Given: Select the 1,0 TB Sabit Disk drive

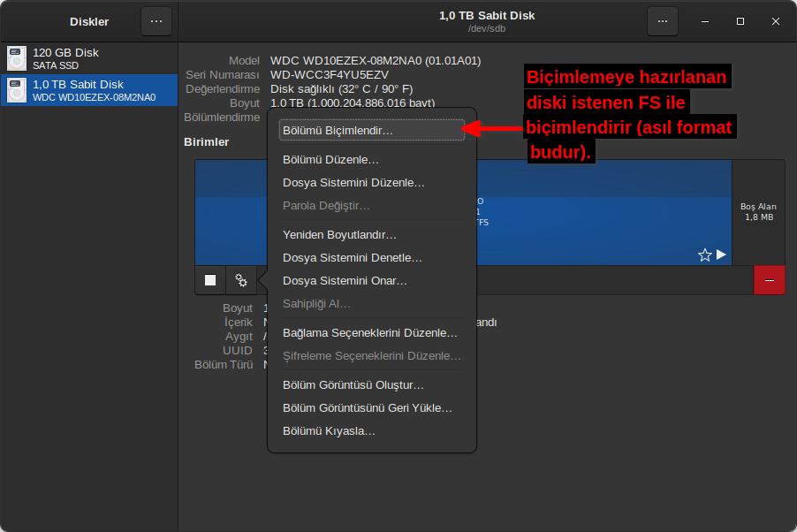Looking at the screenshot, I should [89, 90].
